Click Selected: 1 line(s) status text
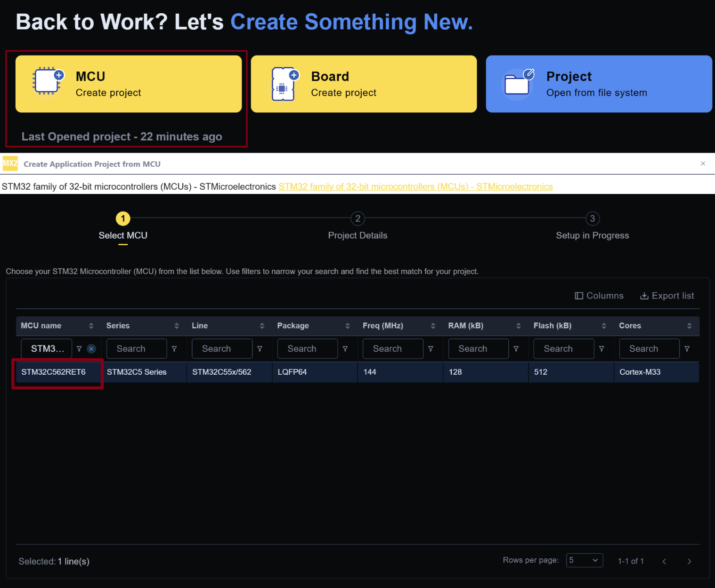This screenshot has width=715, height=588. click(54, 561)
